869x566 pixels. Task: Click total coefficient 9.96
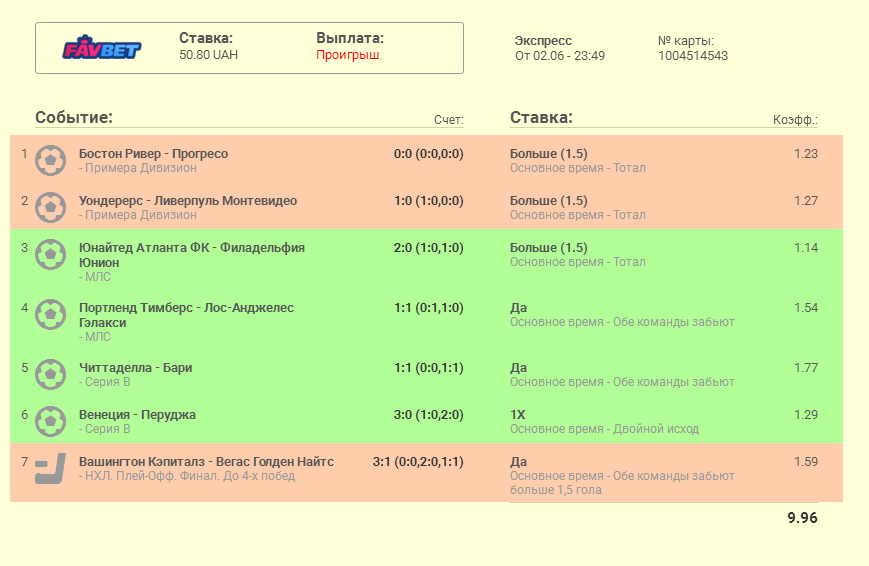[x=802, y=518]
